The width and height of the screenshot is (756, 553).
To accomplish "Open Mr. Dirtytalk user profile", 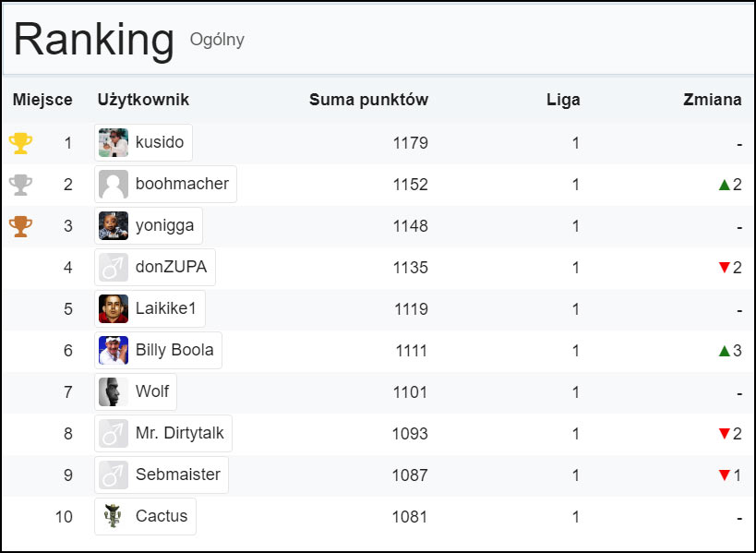I will (163, 433).
